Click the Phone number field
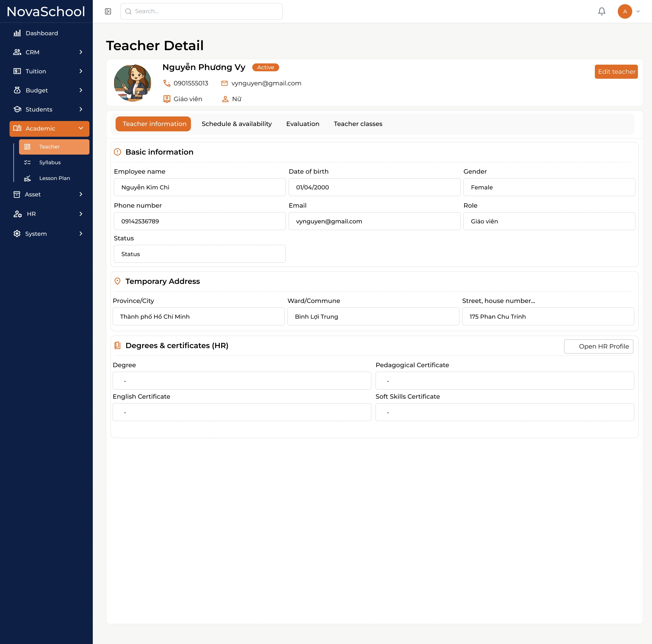The width and height of the screenshot is (652, 644). pyautogui.click(x=200, y=221)
